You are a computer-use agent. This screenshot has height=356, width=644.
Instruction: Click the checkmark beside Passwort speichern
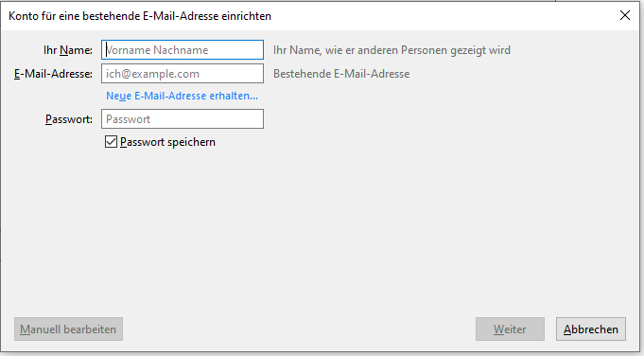click(x=111, y=142)
